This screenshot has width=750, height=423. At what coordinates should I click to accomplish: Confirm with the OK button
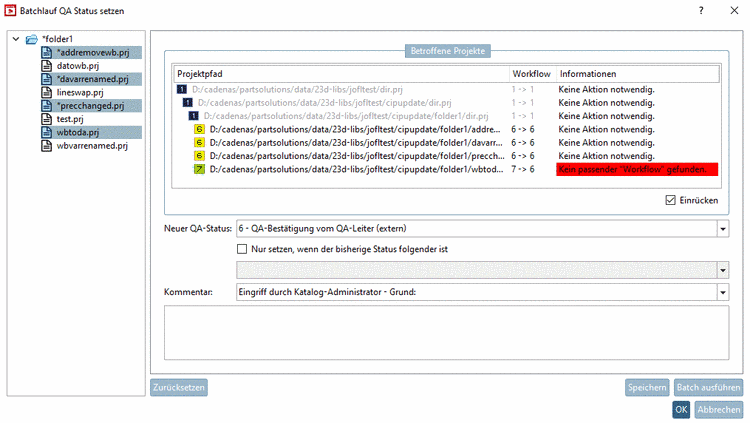[681, 410]
